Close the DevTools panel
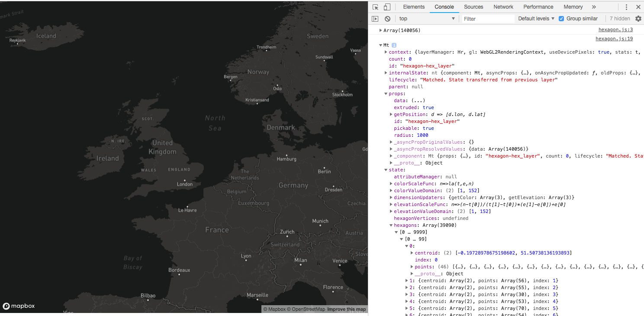644x316 pixels. pyautogui.click(x=638, y=7)
